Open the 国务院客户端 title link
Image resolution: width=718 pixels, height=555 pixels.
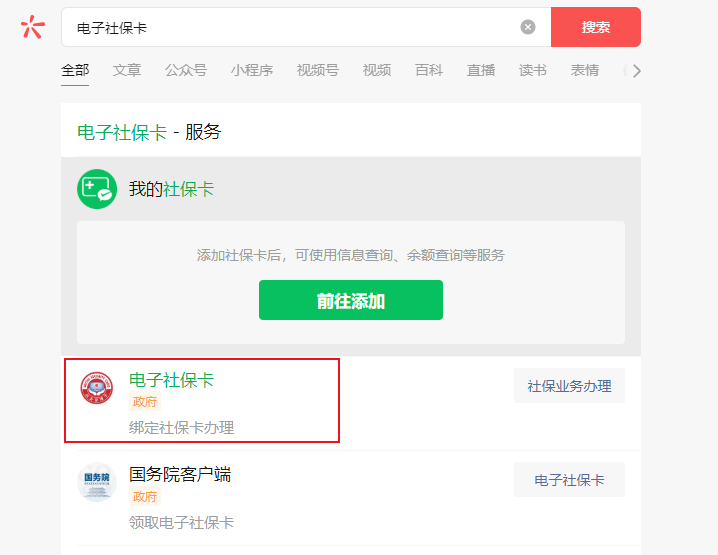point(180,474)
